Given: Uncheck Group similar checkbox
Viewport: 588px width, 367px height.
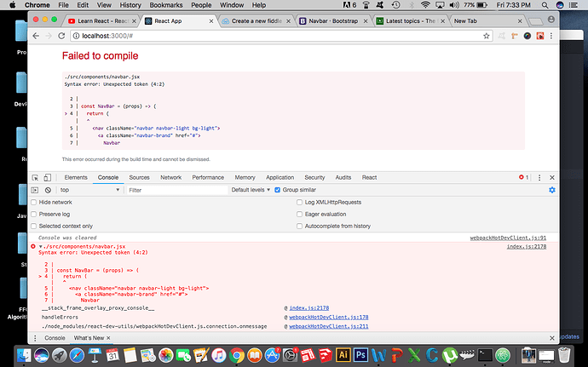Looking at the screenshot, I should 278,190.
